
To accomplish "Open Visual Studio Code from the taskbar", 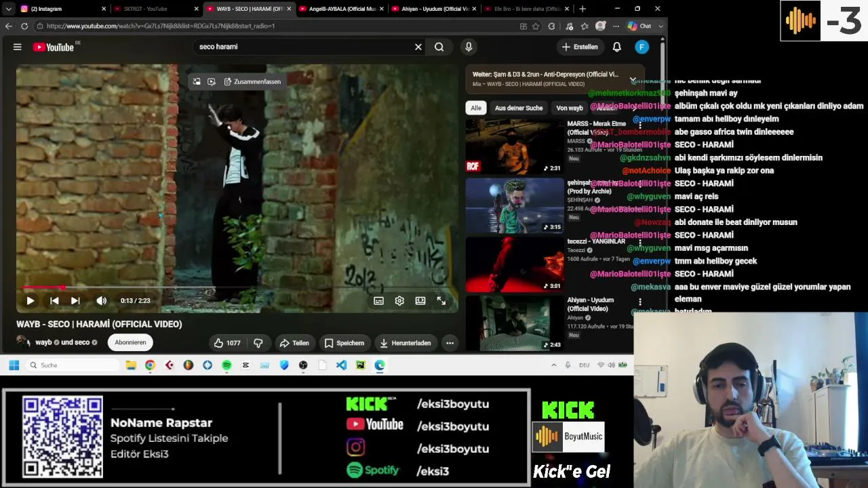I will (x=341, y=365).
